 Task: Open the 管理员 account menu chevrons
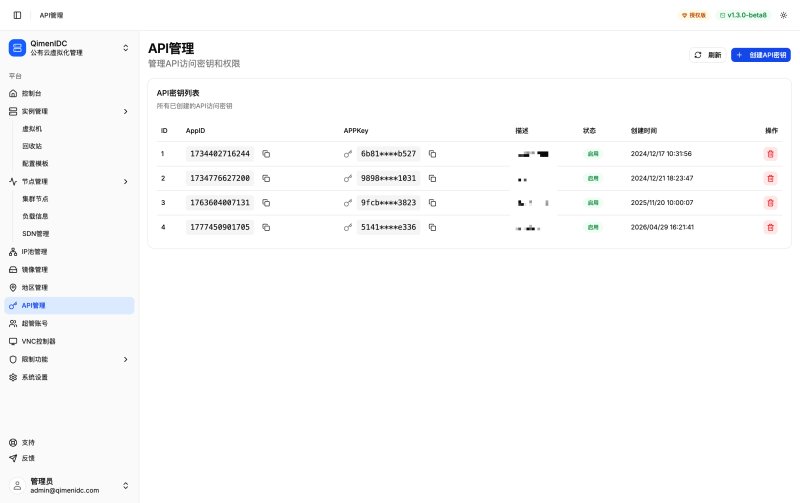pos(126,486)
